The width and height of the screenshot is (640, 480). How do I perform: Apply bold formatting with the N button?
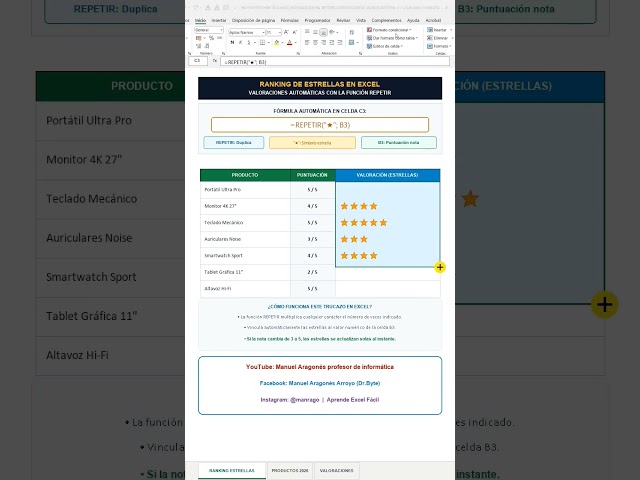click(232, 42)
